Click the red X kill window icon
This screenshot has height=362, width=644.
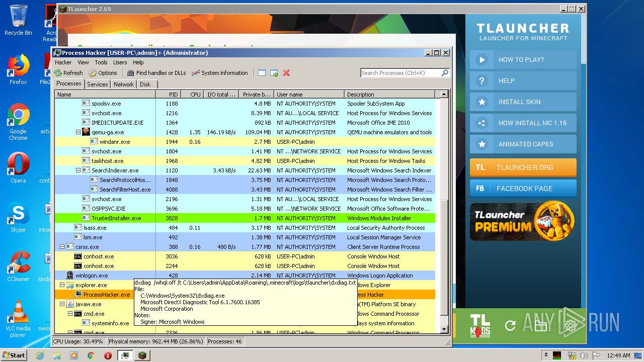(x=286, y=73)
